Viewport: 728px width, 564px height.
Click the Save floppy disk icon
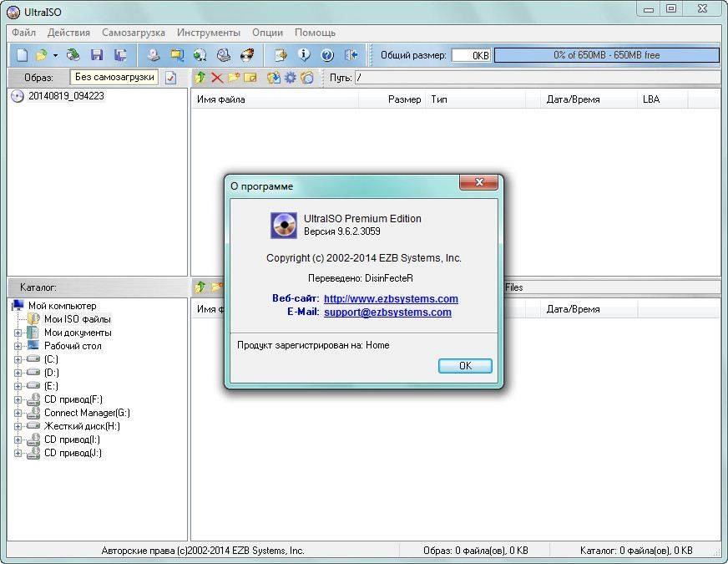click(97, 55)
